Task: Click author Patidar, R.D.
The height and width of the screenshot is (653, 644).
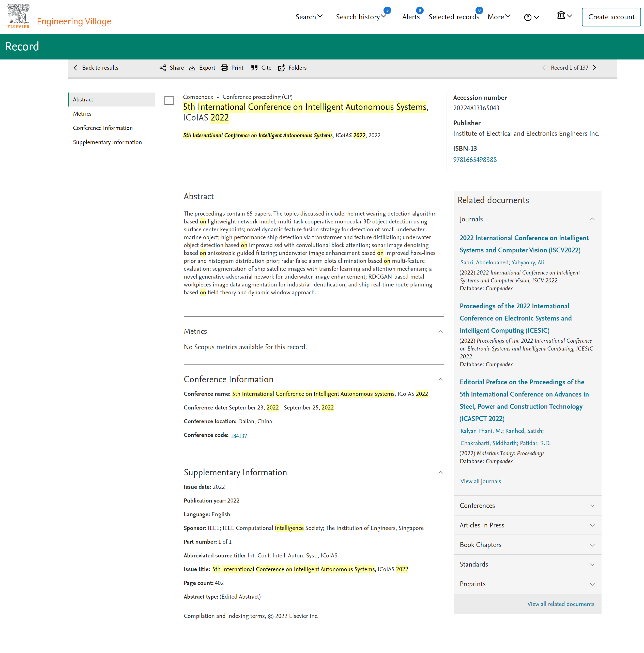Action: click(535, 443)
